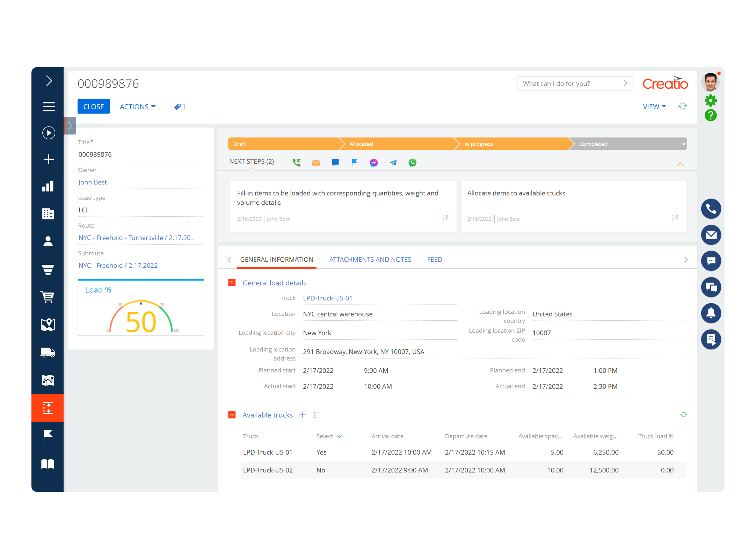Open the email icon in Next Steps

point(316,162)
